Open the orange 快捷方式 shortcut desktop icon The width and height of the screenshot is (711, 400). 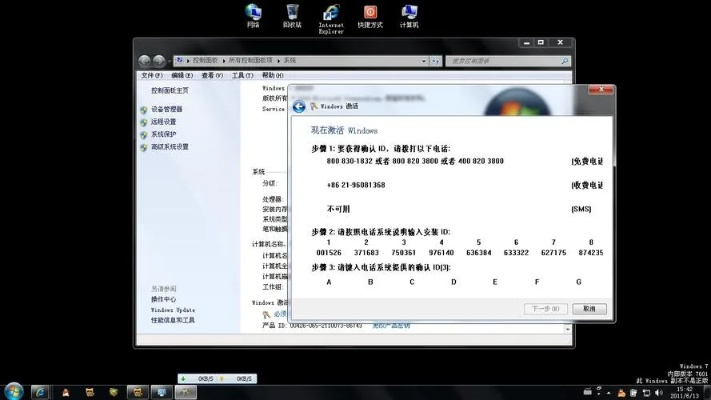(370, 13)
